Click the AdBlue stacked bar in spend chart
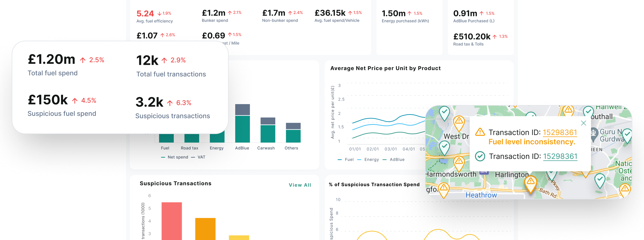The height and width of the screenshot is (240, 644). (x=242, y=123)
